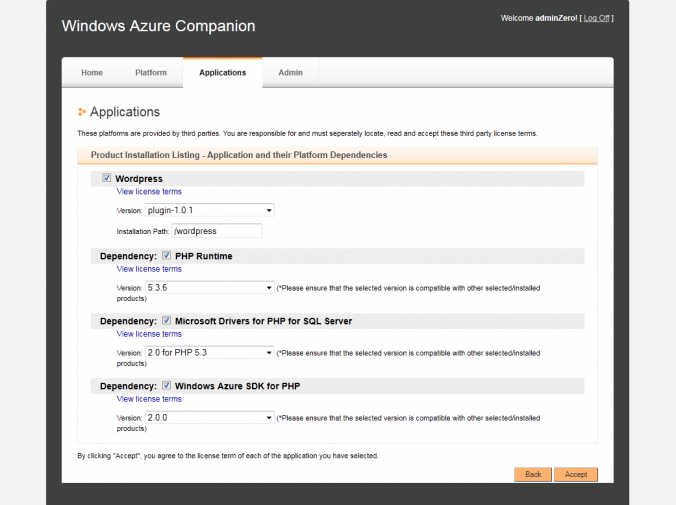Switch to the Home tab
This screenshot has width=676, height=505.
click(92, 72)
